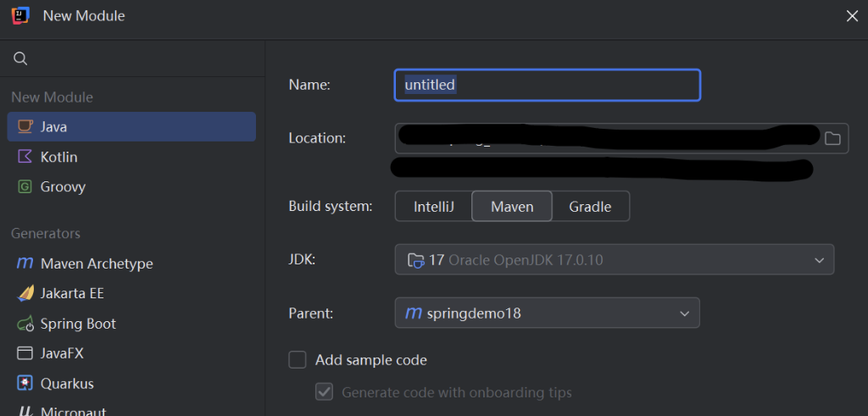Select the Java coffee cup icon
Screen dimensions: 868x416
tap(25, 127)
